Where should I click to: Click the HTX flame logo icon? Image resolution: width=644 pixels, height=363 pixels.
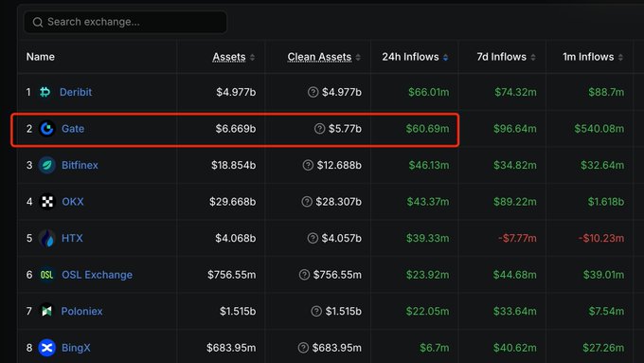click(x=46, y=239)
